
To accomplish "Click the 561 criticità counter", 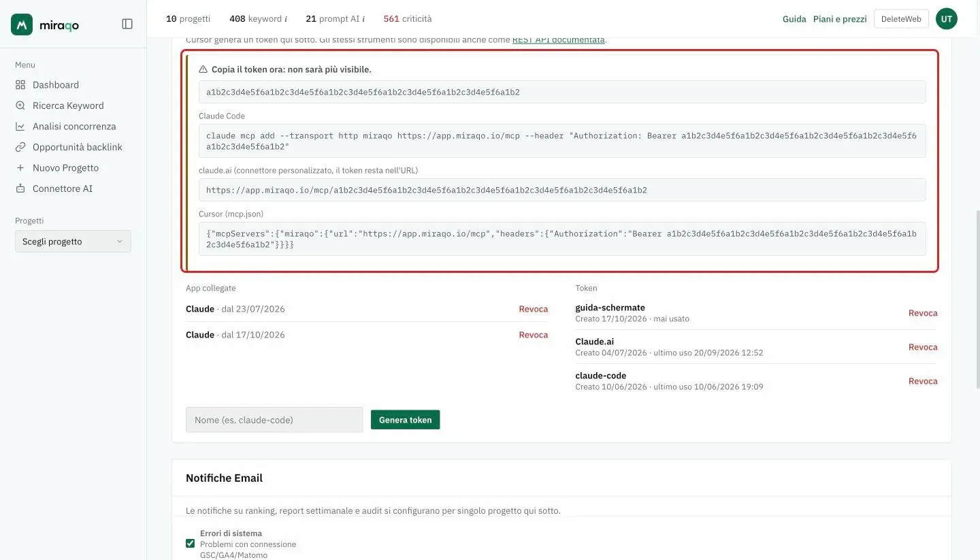I will pos(408,19).
